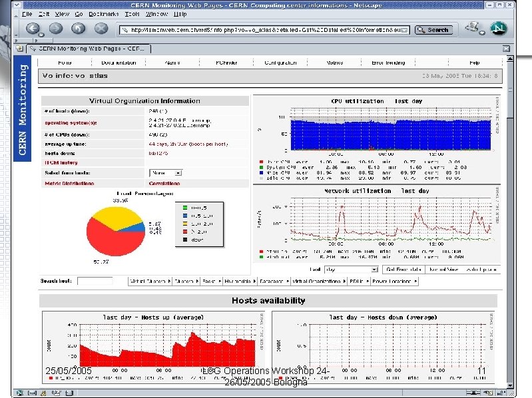
Task: Expand the Racks menu
Action: 212,282
